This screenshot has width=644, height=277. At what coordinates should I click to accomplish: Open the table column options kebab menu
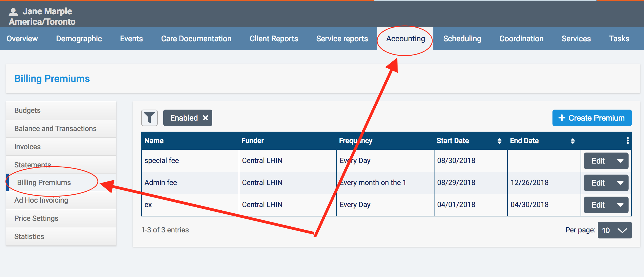(x=627, y=141)
